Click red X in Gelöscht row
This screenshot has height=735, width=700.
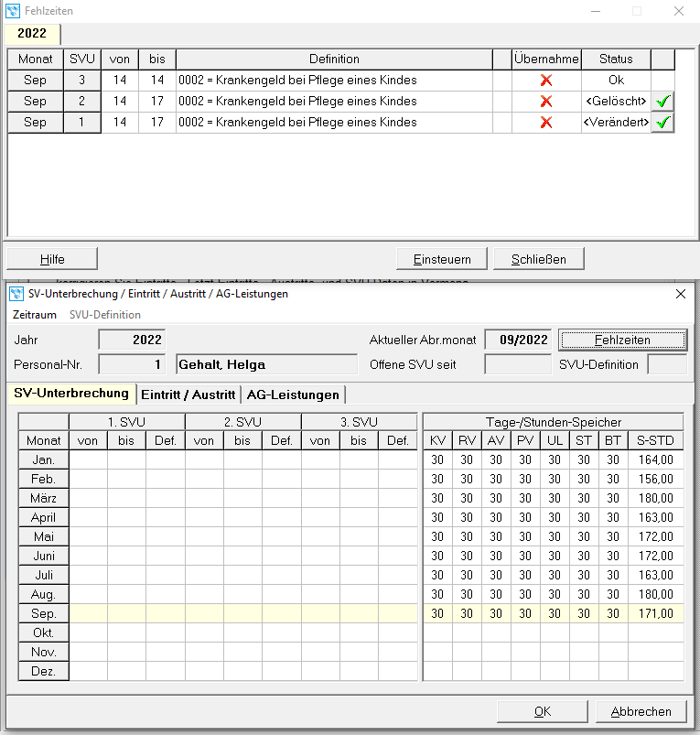pos(546,102)
